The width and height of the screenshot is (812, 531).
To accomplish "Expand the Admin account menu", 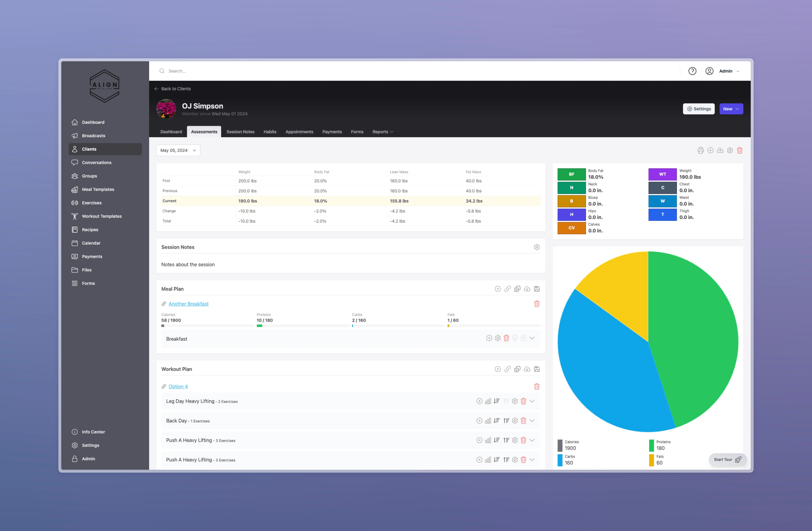I will (x=723, y=71).
